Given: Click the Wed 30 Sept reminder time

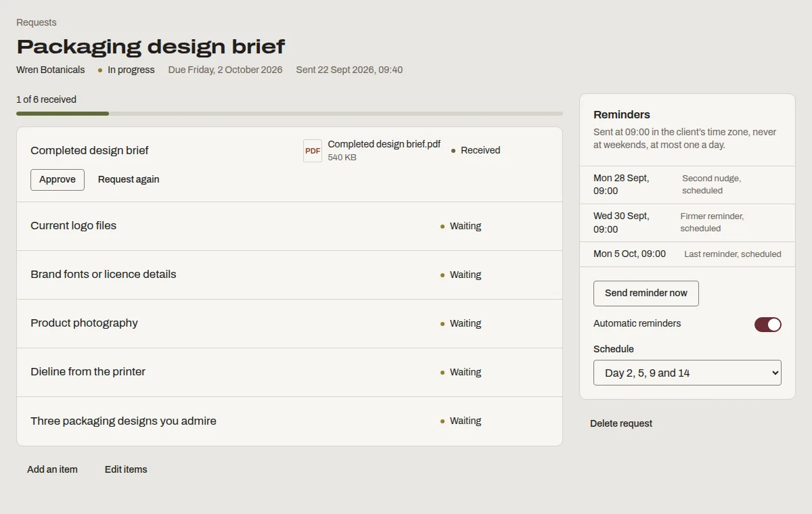Looking at the screenshot, I should click(x=621, y=223).
